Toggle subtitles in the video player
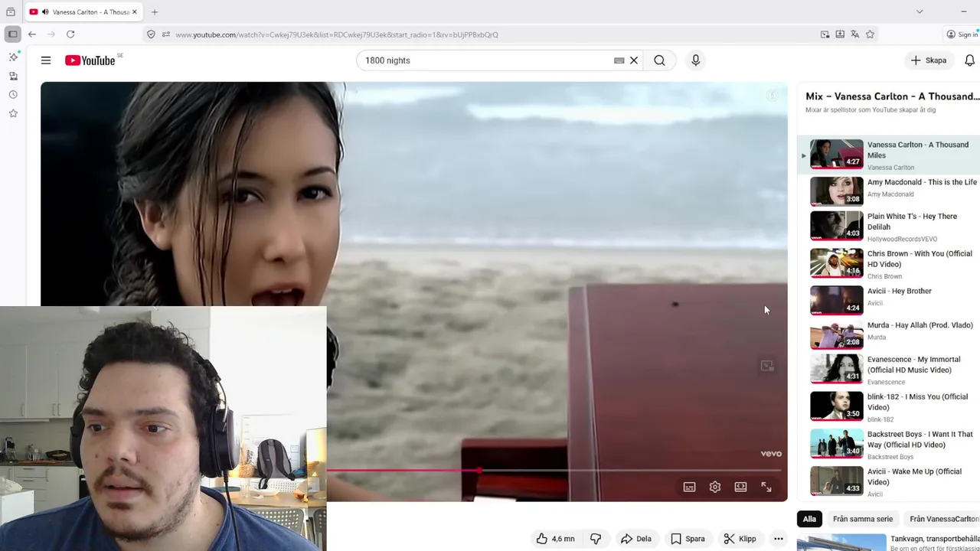Image resolution: width=980 pixels, height=551 pixels. pyautogui.click(x=689, y=487)
